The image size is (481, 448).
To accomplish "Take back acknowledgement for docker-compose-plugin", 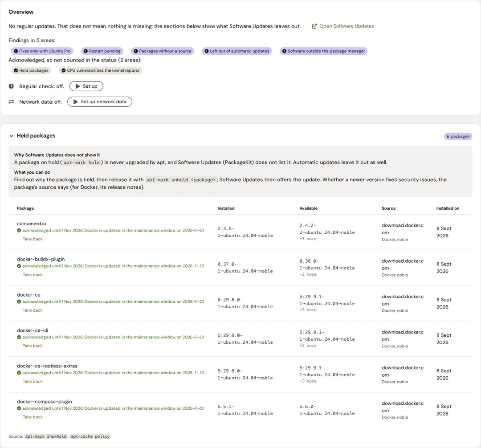I will tap(33, 417).
